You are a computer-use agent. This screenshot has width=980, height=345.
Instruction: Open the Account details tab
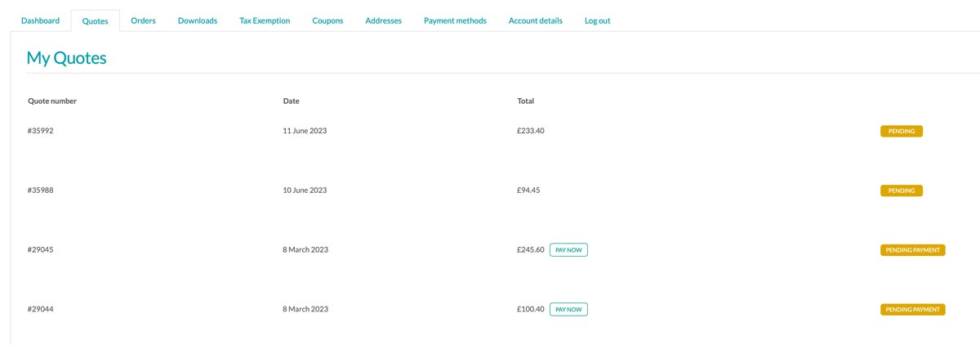pyautogui.click(x=535, y=20)
